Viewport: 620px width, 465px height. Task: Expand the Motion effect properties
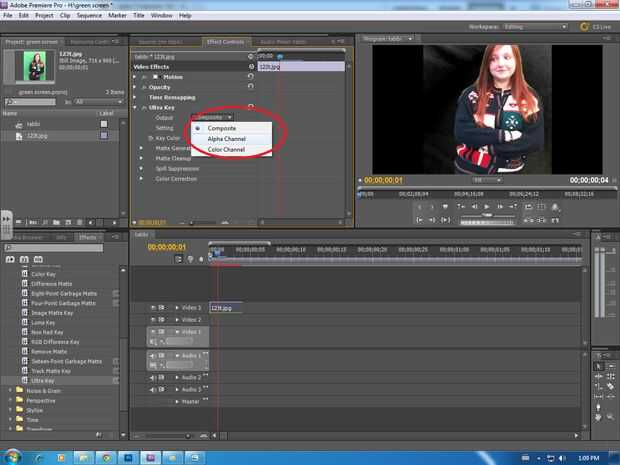coord(135,77)
